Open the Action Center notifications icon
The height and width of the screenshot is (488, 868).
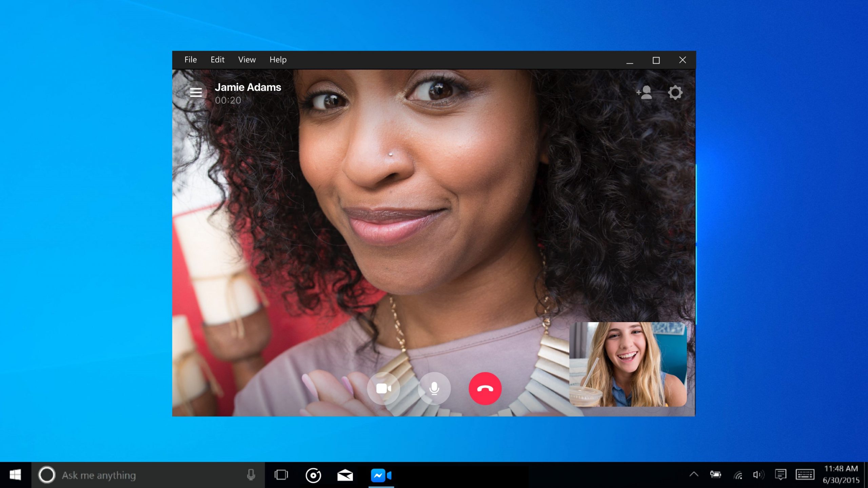coord(781,475)
